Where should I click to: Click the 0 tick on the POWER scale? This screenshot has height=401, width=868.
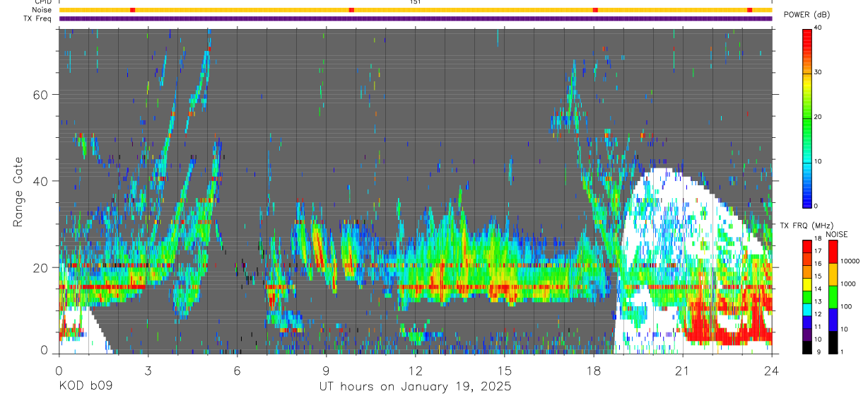(x=817, y=206)
